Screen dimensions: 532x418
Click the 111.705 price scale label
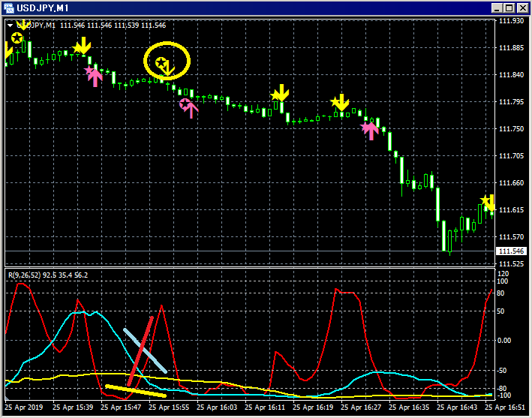pyautogui.click(x=511, y=156)
